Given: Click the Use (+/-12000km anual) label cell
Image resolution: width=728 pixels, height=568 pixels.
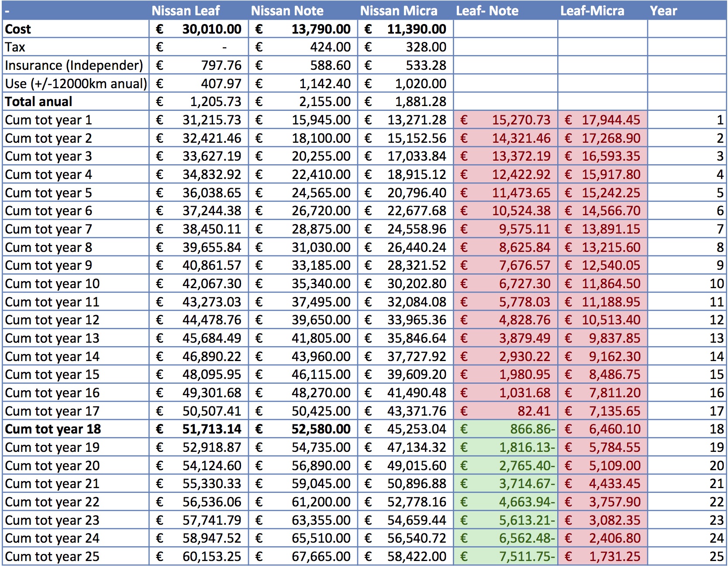Looking at the screenshot, I should click(x=76, y=84).
